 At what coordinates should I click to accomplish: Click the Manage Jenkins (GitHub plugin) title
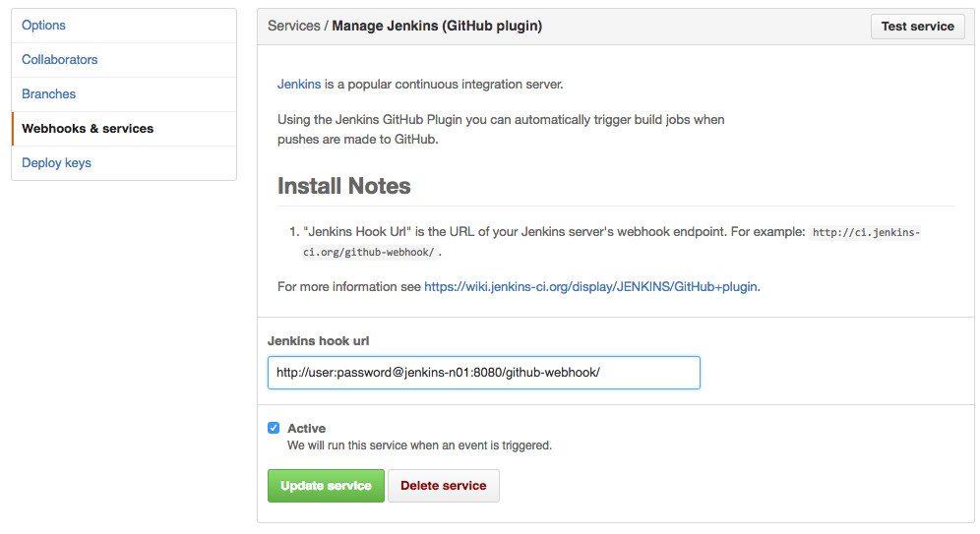[x=437, y=26]
